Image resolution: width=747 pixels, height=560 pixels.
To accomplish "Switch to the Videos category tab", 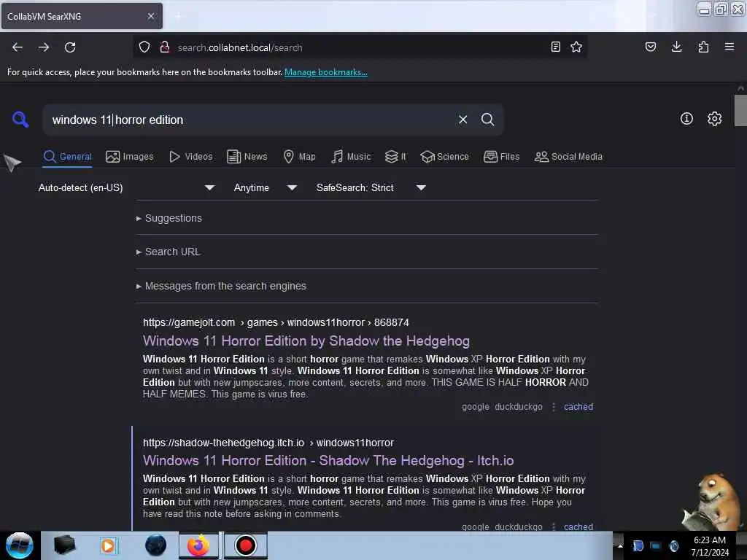I will tap(190, 157).
